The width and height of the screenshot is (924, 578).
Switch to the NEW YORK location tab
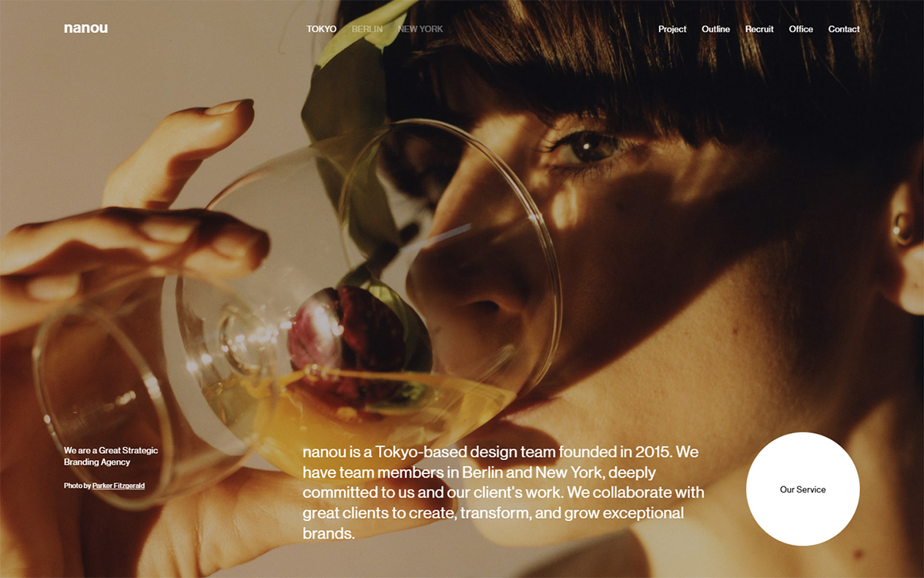click(420, 29)
